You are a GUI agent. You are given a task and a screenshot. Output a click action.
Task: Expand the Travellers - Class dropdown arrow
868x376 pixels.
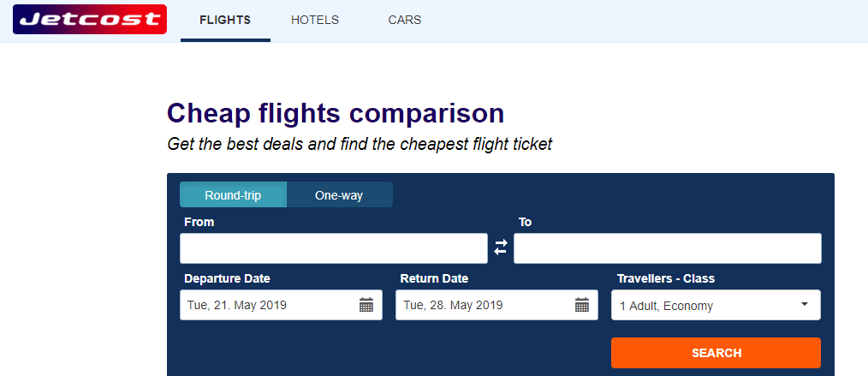click(804, 304)
